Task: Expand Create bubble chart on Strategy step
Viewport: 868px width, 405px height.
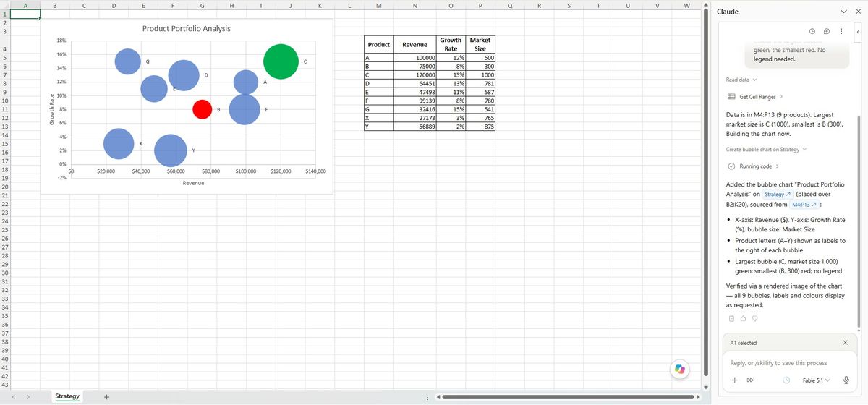Action: (765, 149)
